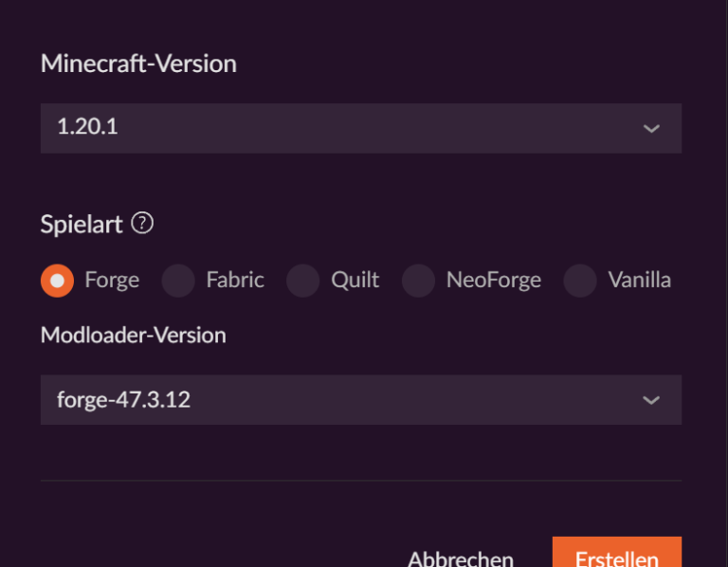The image size is (728, 567).
Task: Select the Quilt radio button
Action: (302, 281)
